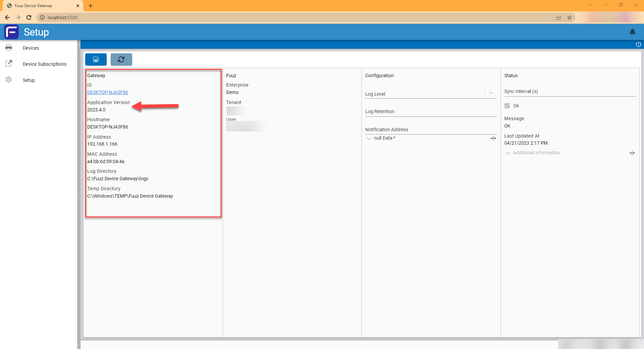Click the blue Save button icon
The width and height of the screenshot is (644, 349).
tap(96, 59)
